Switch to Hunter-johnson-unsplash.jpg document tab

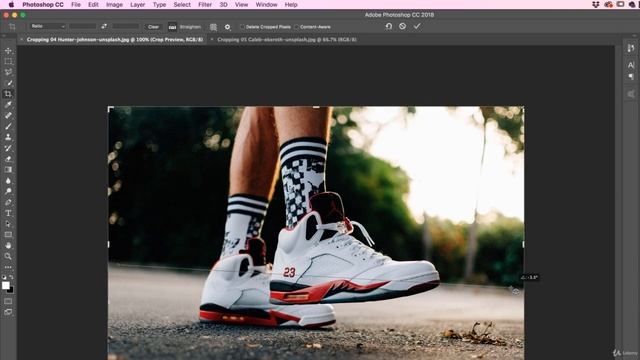tap(115, 40)
